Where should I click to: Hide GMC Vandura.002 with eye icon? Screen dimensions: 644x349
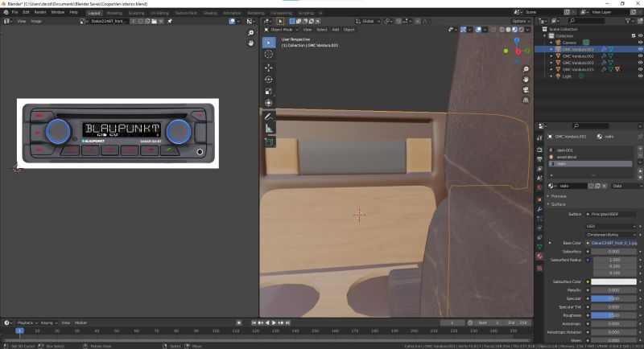(639, 55)
